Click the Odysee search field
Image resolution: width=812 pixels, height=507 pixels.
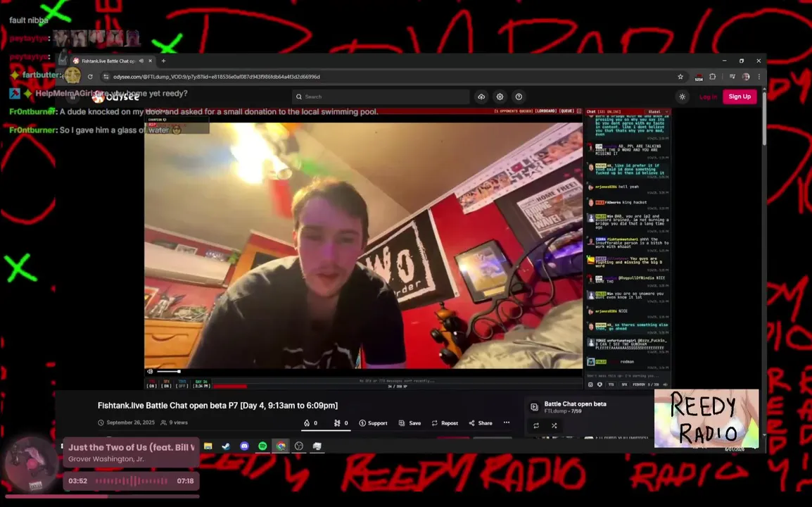[x=381, y=96]
